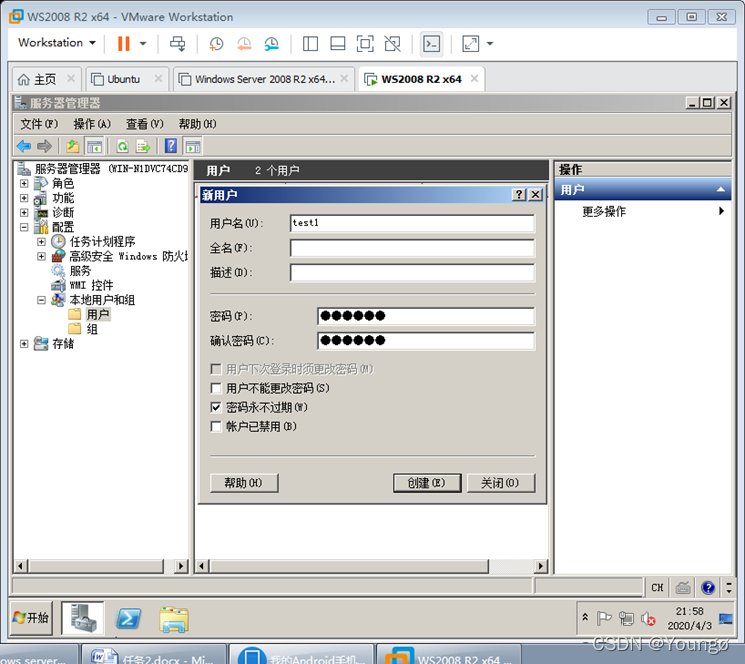Expand 高级安全 Windows 防火墙 node
Viewport: 745px width, 664px height.
(x=41, y=256)
